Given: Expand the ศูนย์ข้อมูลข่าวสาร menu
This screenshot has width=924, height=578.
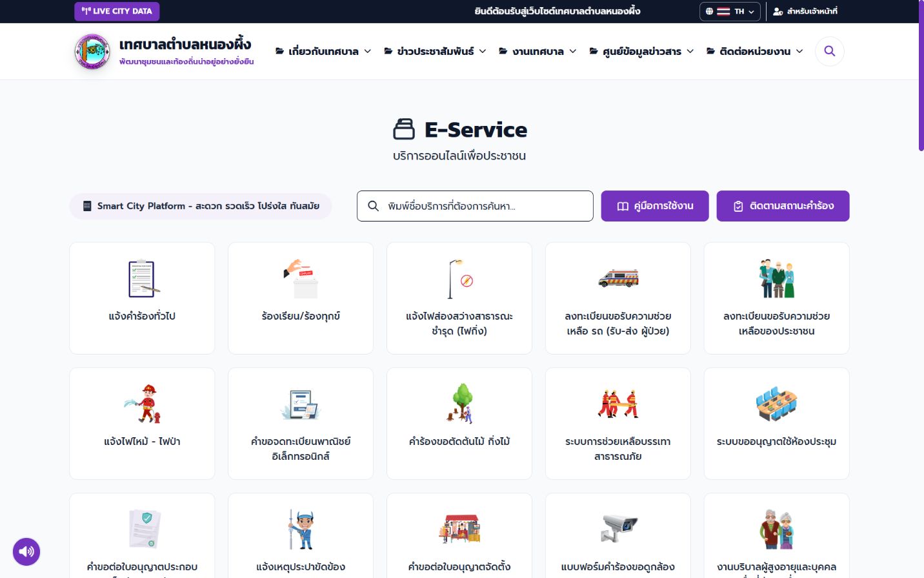Looking at the screenshot, I should point(641,51).
